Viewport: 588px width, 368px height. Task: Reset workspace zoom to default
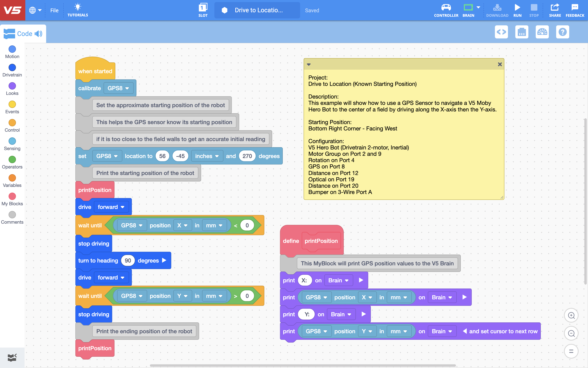(571, 351)
